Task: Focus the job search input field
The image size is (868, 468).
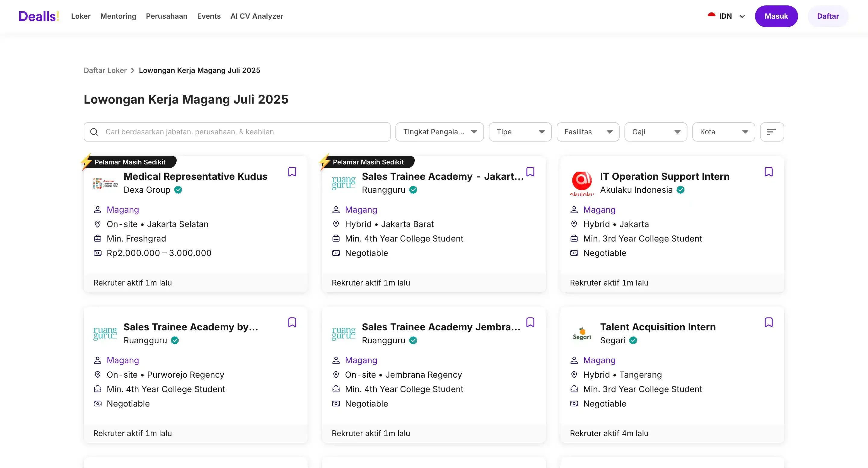Action: pos(237,132)
